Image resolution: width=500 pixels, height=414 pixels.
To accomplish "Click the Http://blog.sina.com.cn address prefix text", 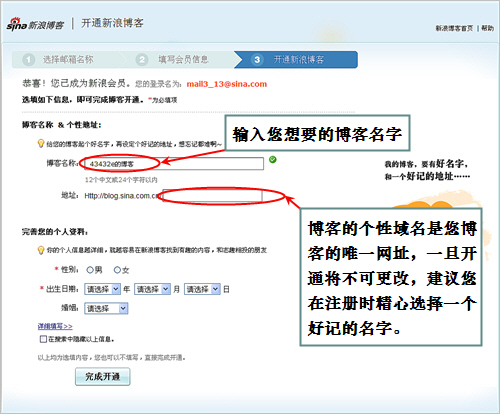I will tap(123, 196).
